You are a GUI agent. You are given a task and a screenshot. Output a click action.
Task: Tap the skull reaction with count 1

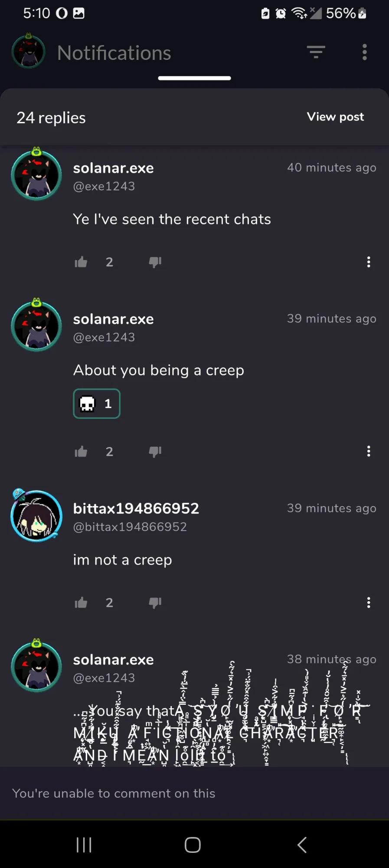pyautogui.click(x=97, y=404)
